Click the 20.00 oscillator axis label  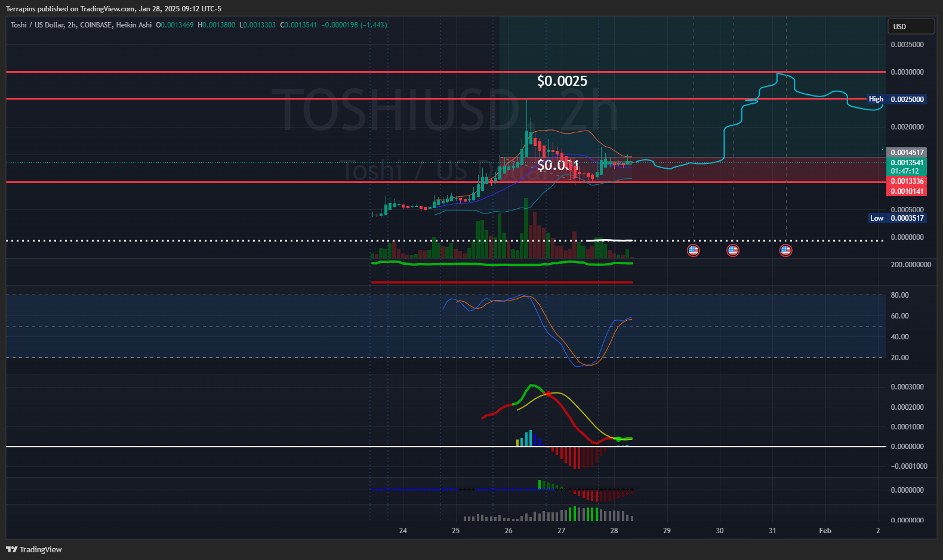pyautogui.click(x=899, y=358)
